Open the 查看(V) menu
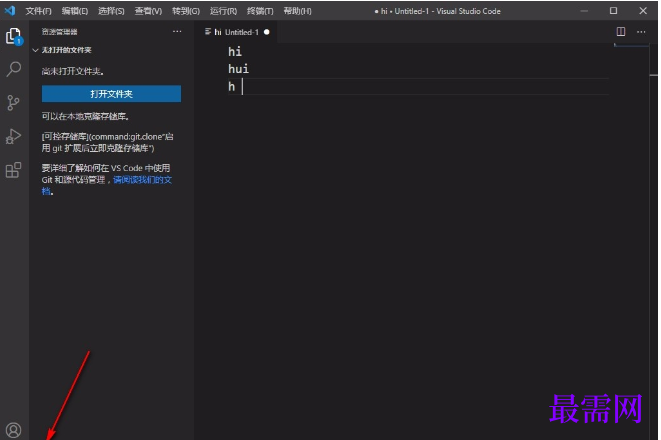Screen dimensions: 661x440 (x=148, y=11)
